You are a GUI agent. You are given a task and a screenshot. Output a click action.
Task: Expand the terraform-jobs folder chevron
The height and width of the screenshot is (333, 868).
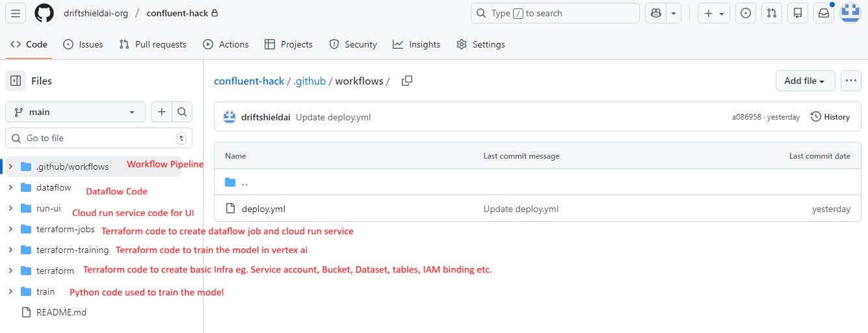[10, 229]
